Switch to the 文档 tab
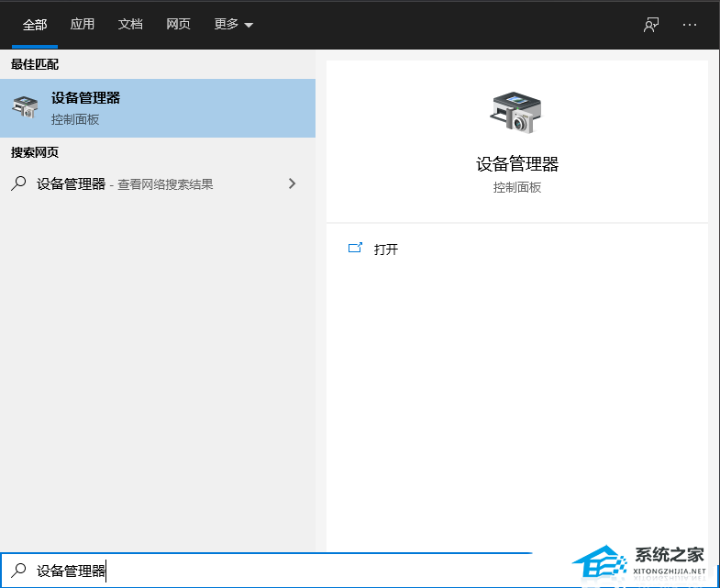 pyautogui.click(x=130, y=25)
